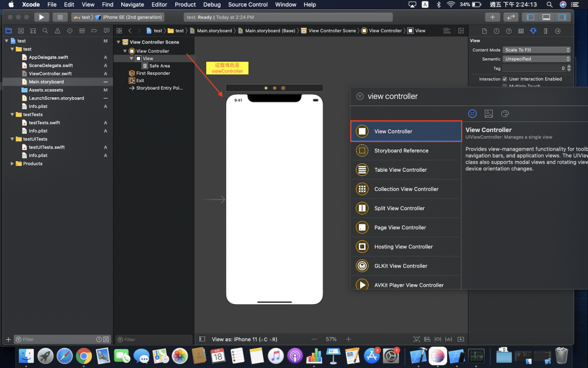Toggle the document outline panel
Viewport: 588px width, 368px height.
202,339
